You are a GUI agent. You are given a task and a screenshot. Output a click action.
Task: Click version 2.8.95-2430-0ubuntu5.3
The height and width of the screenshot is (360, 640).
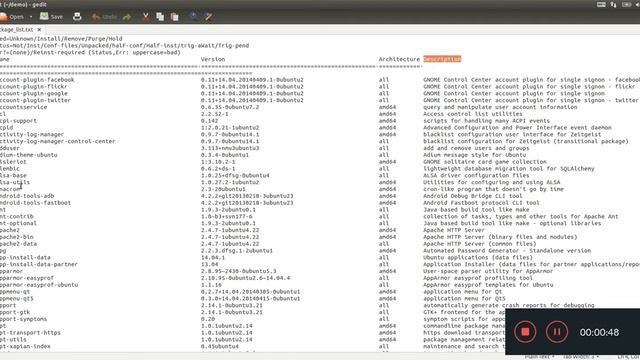(238, 271)
